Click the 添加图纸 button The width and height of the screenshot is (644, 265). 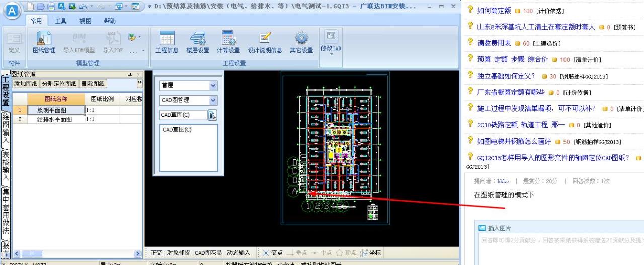click(x=26, y=84)
